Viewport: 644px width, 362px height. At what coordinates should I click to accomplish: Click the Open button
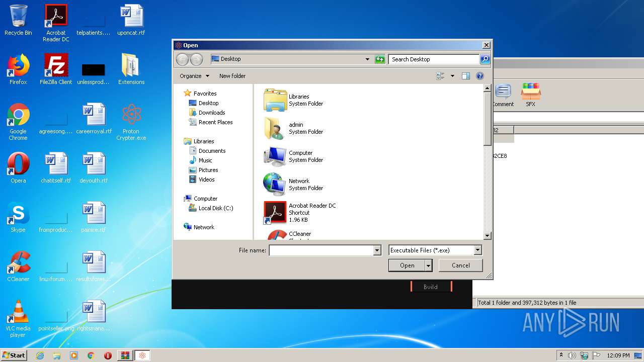coord(407,265)
